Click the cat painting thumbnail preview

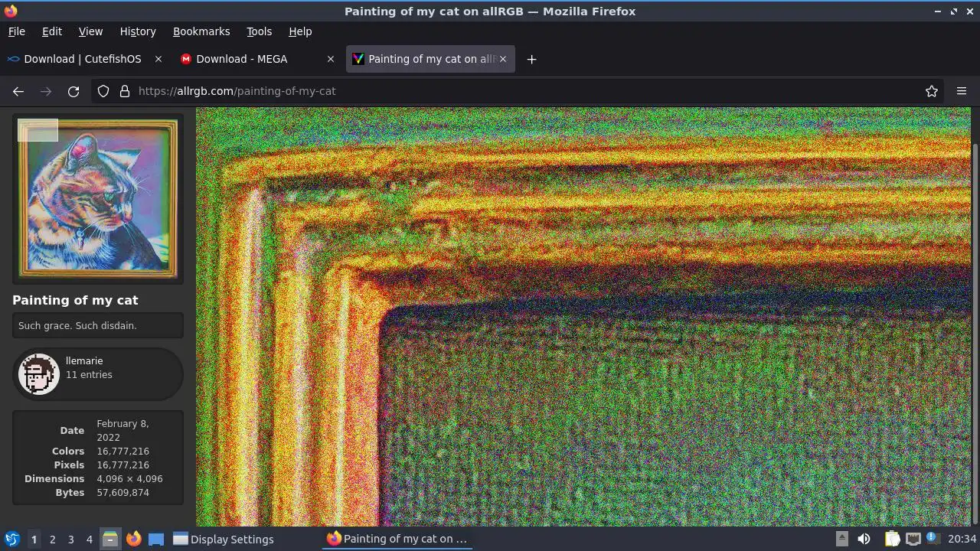click(x=98, y=198)
